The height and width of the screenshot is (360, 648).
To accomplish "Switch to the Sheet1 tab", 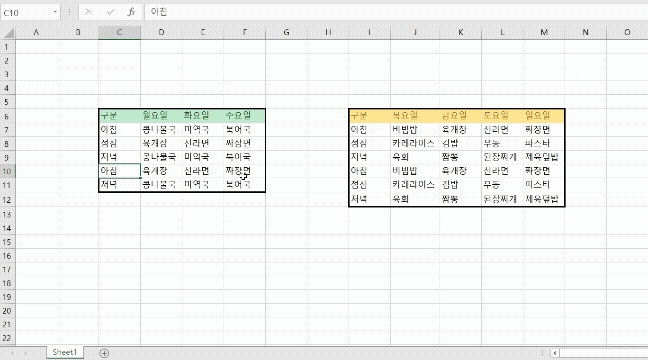I will [64, 352].
